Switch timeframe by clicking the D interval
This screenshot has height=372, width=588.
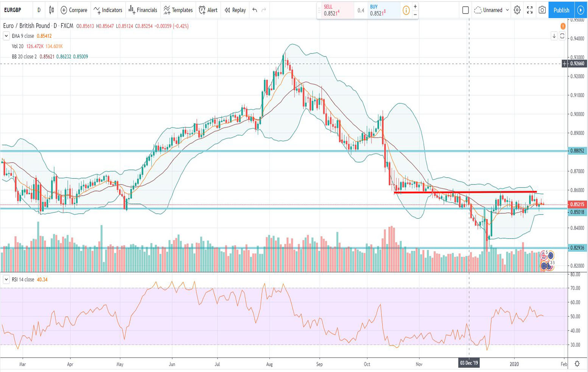(38, 10)
